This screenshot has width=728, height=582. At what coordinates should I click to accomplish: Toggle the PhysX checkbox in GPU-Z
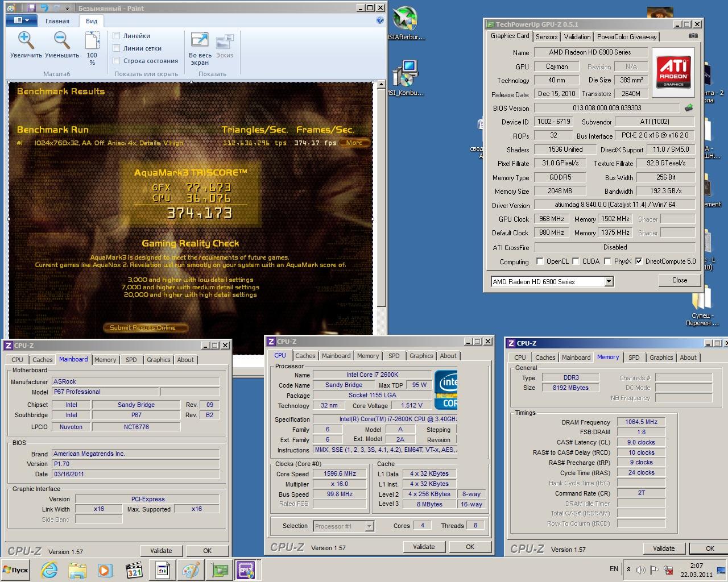607,261
